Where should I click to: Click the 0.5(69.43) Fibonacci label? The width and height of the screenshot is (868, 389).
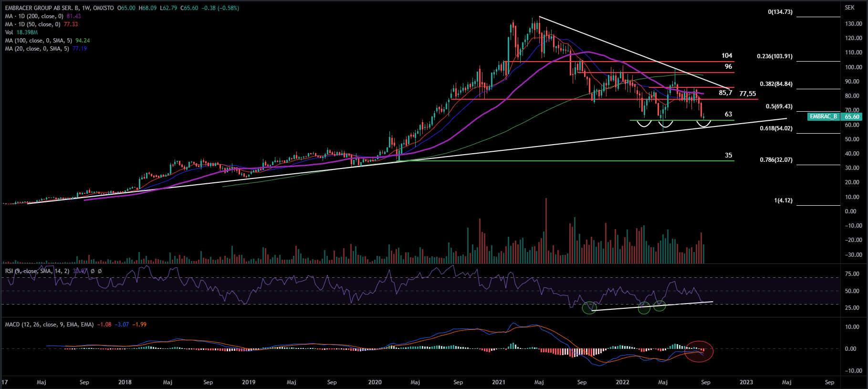pyautogui.click(x=779, y=106)
